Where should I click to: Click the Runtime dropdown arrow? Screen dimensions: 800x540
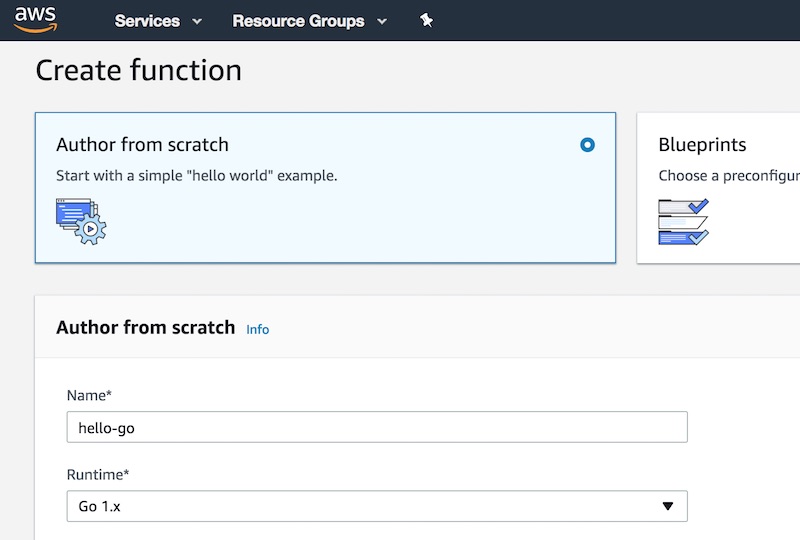click(x=668, y=506)
